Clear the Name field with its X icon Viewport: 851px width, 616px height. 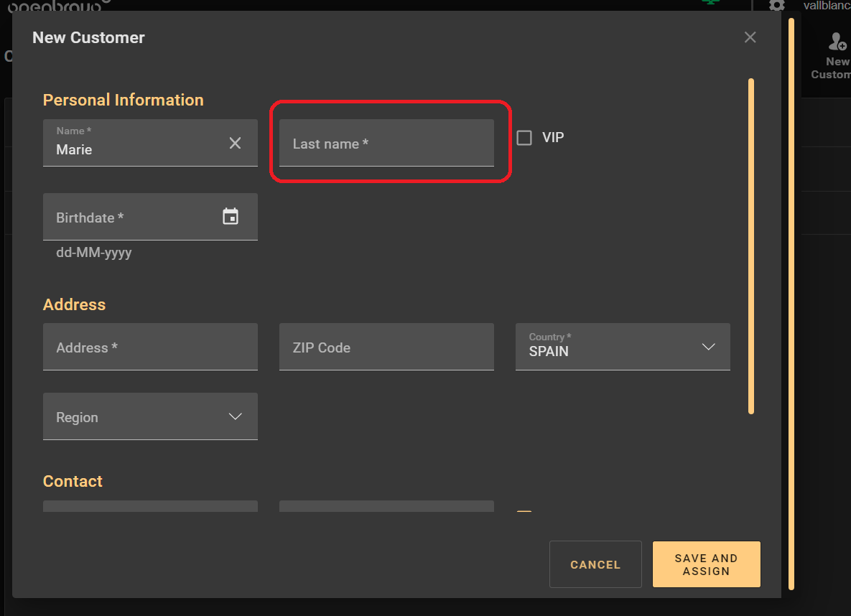235,143
